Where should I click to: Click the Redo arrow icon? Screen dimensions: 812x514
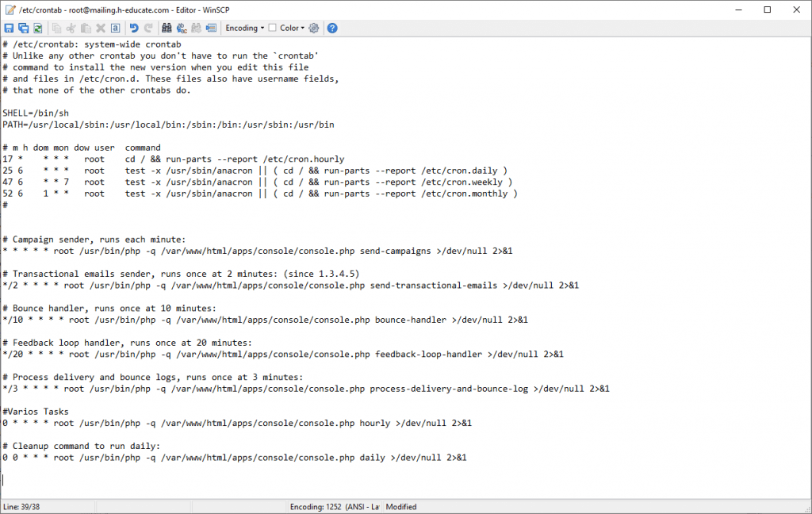tap(148, 28)
